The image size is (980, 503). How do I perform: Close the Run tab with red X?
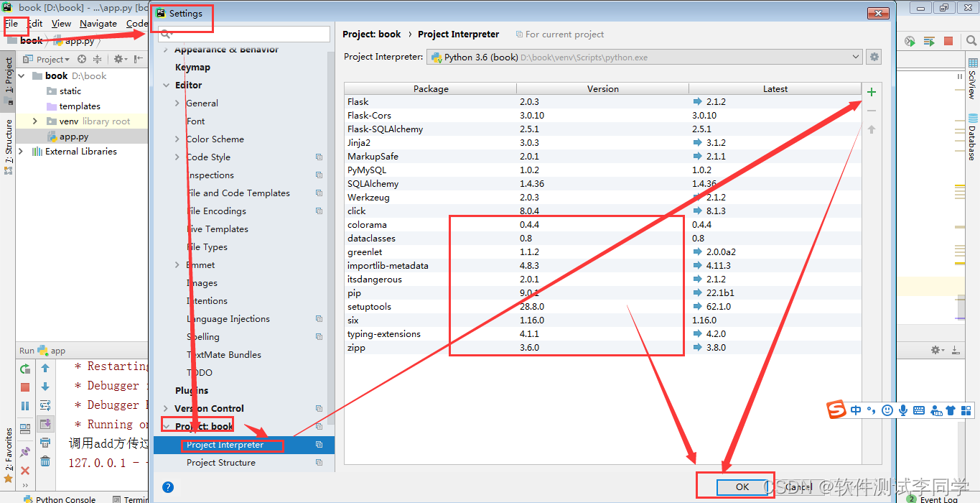25,470
